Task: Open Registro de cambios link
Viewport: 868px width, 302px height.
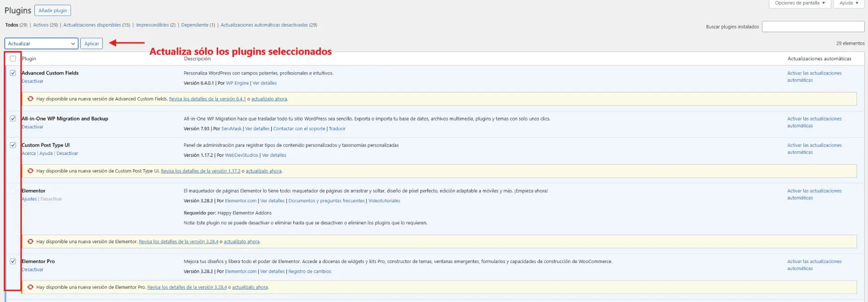Action: pyautogui.click(x=310, y=272)
